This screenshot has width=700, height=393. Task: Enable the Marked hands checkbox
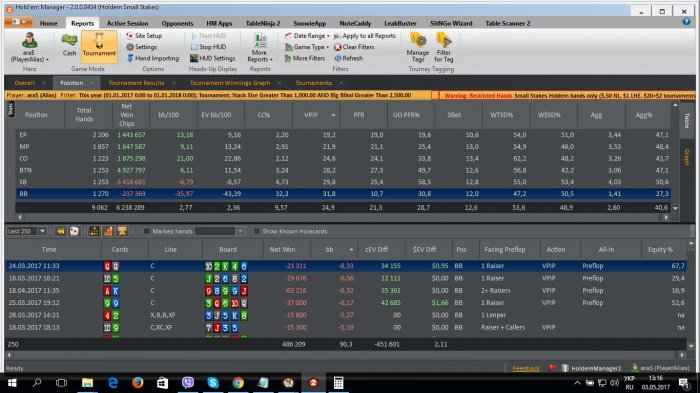(x=146, y=231)
